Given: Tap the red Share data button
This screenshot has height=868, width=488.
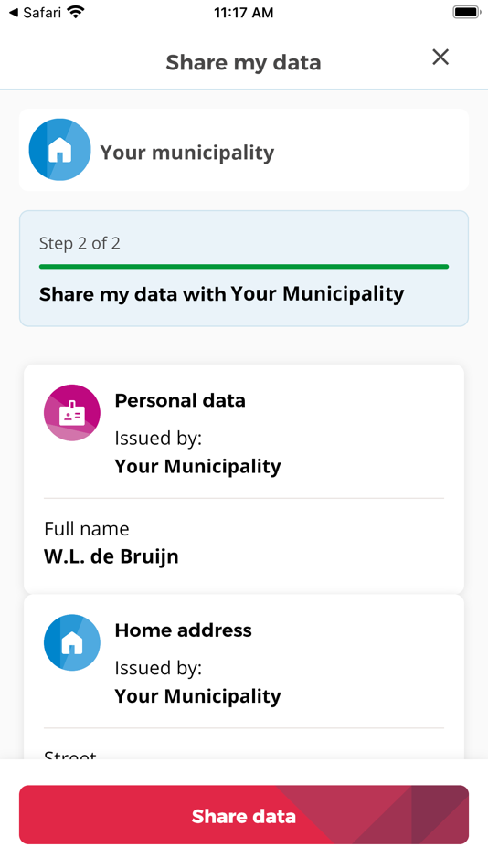Looking at the screenshot, I should (244, 815).
